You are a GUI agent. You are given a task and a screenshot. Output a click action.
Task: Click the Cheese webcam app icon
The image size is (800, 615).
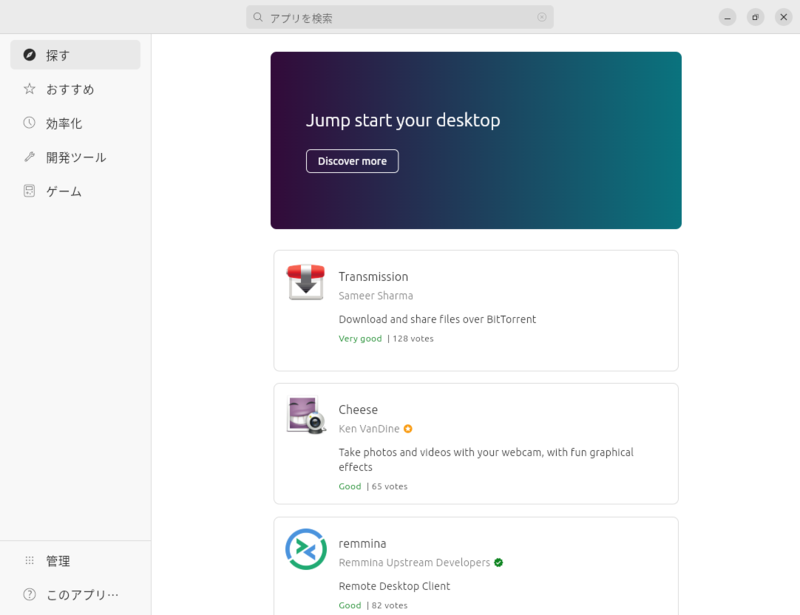(306, 415)
